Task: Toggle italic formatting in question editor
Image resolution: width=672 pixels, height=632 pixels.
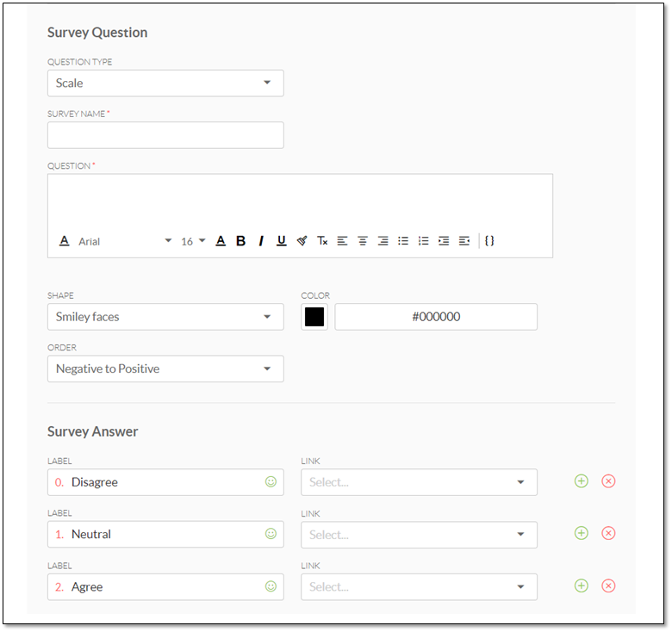Action: click(261, 241)
